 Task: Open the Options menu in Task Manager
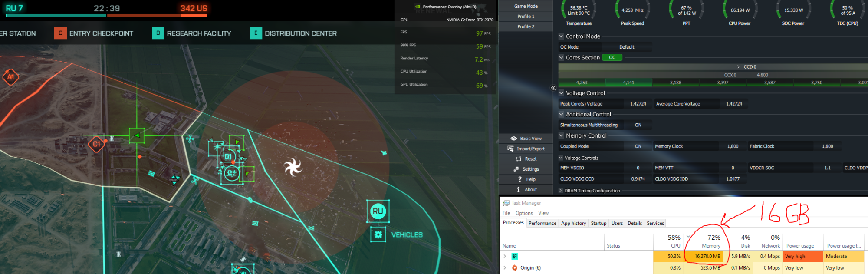[x=524, y=213]
